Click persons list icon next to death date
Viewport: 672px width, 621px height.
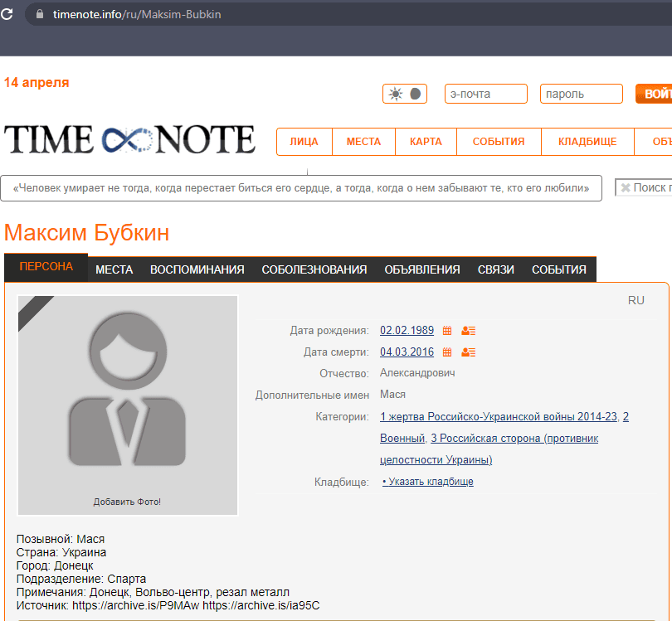click(x=469, y=352)
